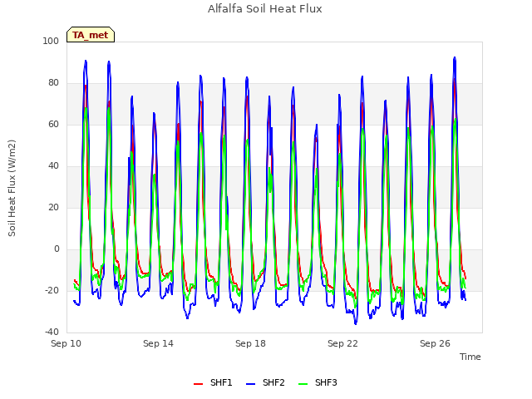
Task: Click the chart title Alfalfa Soil Heat Flux
Action: click(x=265, y=9)
